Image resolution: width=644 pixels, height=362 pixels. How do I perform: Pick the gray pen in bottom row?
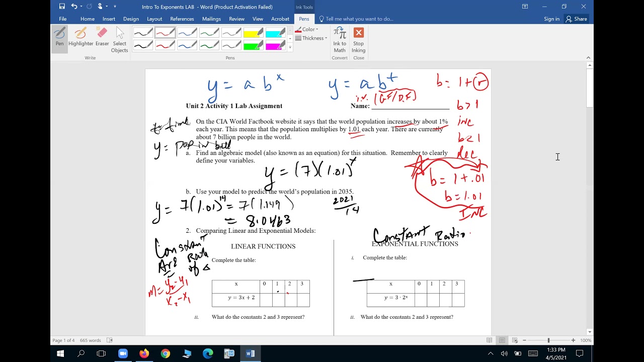click(231, 45)
